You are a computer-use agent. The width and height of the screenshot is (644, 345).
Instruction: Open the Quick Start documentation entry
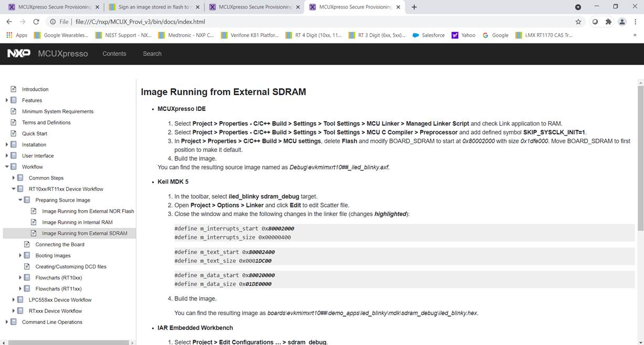coord(35,133)
